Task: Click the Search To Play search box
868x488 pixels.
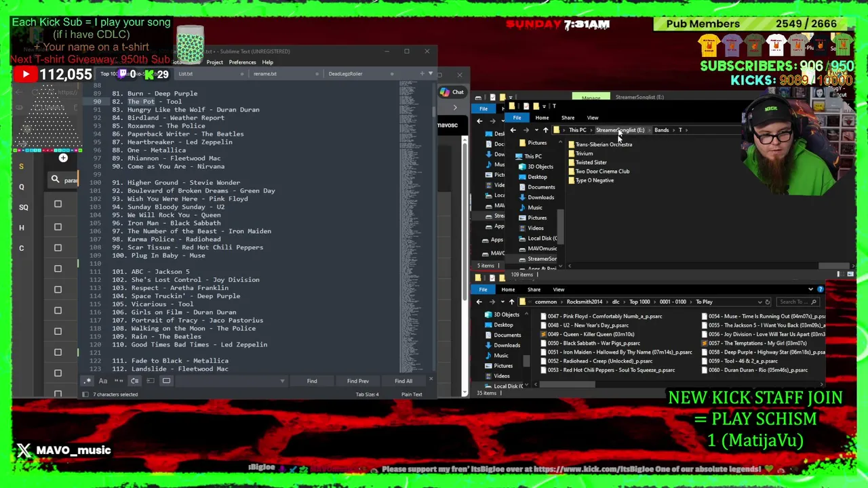Action: point(798,302)
